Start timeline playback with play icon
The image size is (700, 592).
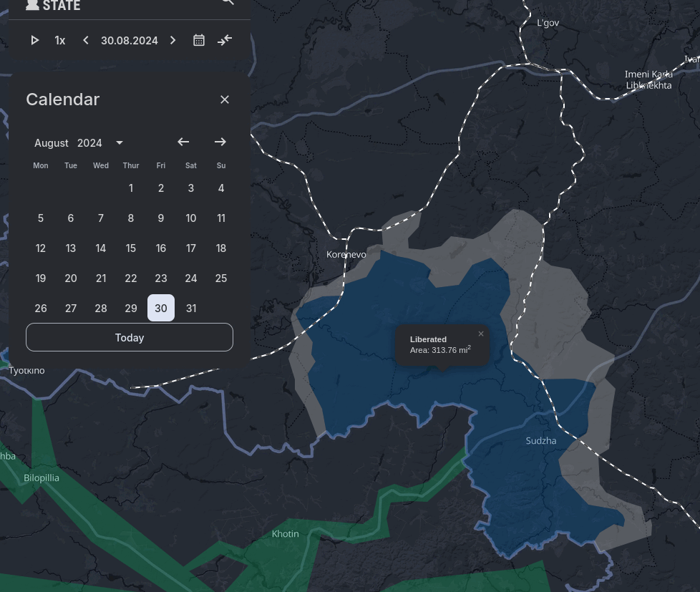click(34, 41)
